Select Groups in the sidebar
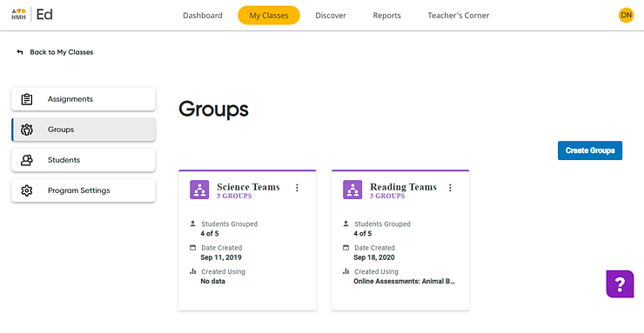Screen dimensions: 644x333 (x=84, y=130)
